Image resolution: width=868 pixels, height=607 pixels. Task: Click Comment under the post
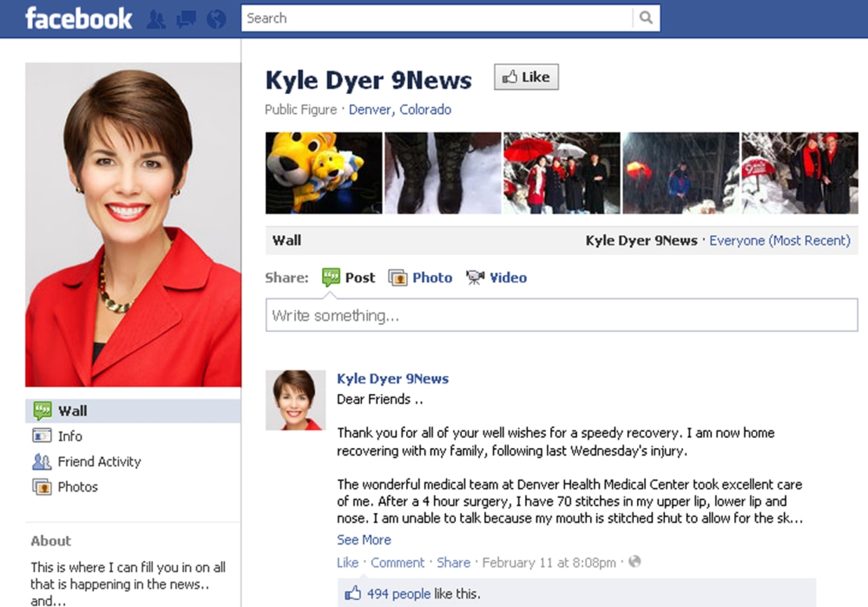398,562
